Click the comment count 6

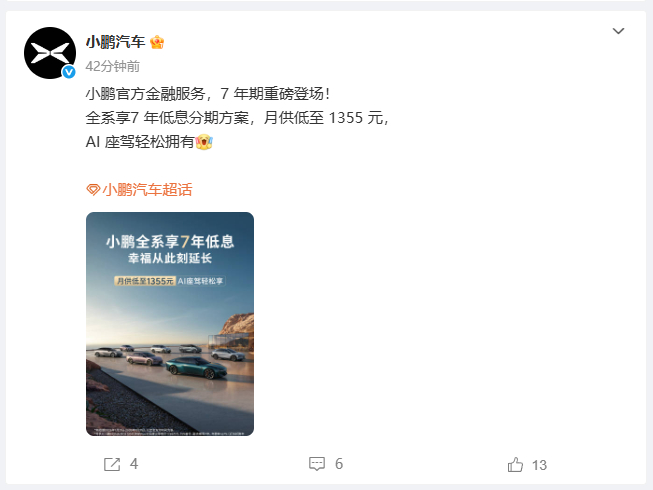(x=339, y=464)
